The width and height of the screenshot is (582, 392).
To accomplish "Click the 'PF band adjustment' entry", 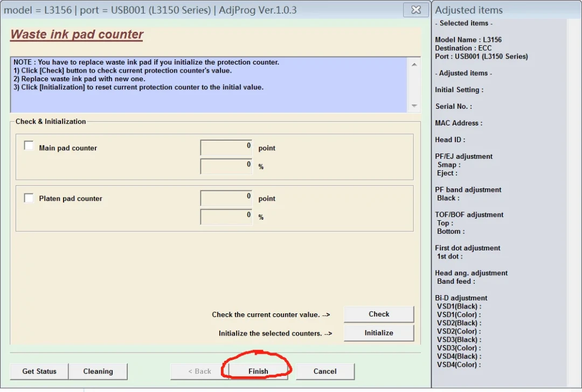I will click(468, 190).
